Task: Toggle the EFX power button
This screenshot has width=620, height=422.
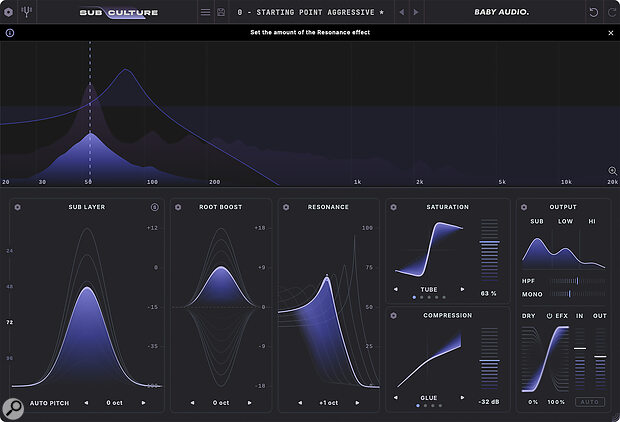Action: click(x=549, y=316)
